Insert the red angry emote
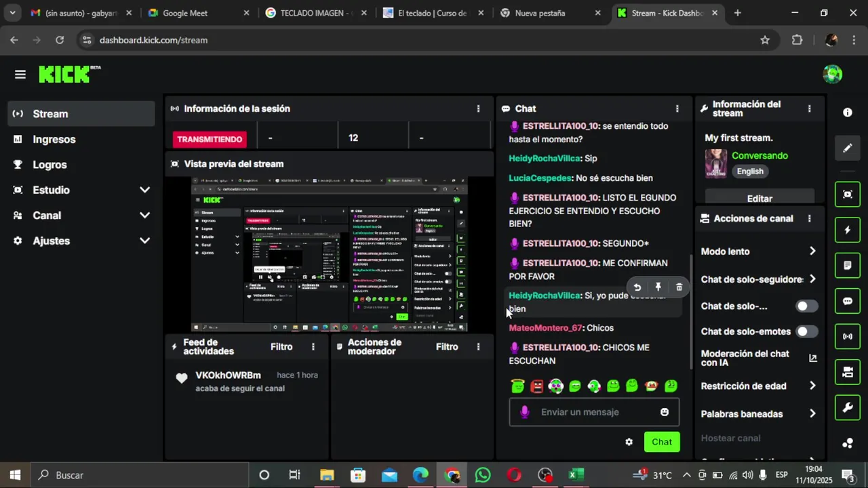Image resolution: width=868 pixels, height=488 pixels. [x=537, y=386]
